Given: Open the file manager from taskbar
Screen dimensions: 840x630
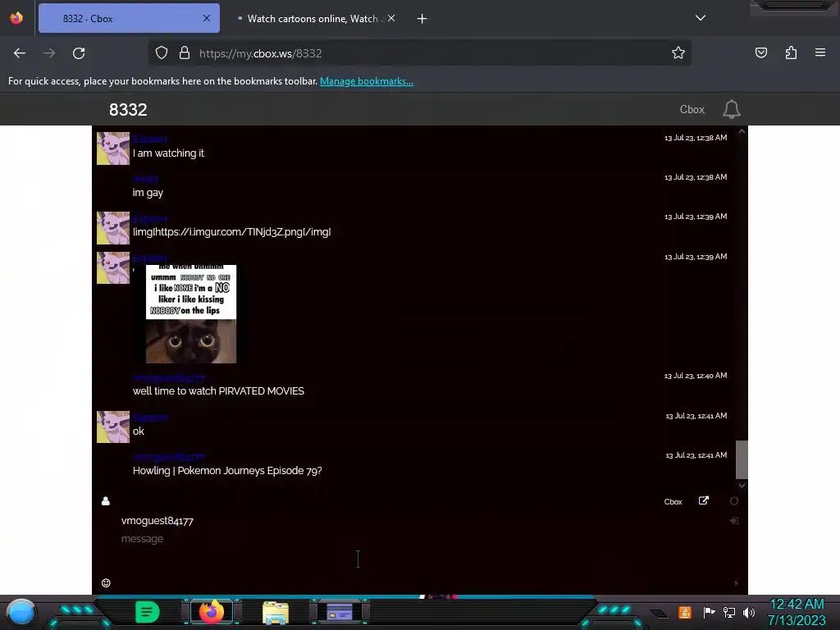Looking at the screenshot, I should tap(276, 614).
